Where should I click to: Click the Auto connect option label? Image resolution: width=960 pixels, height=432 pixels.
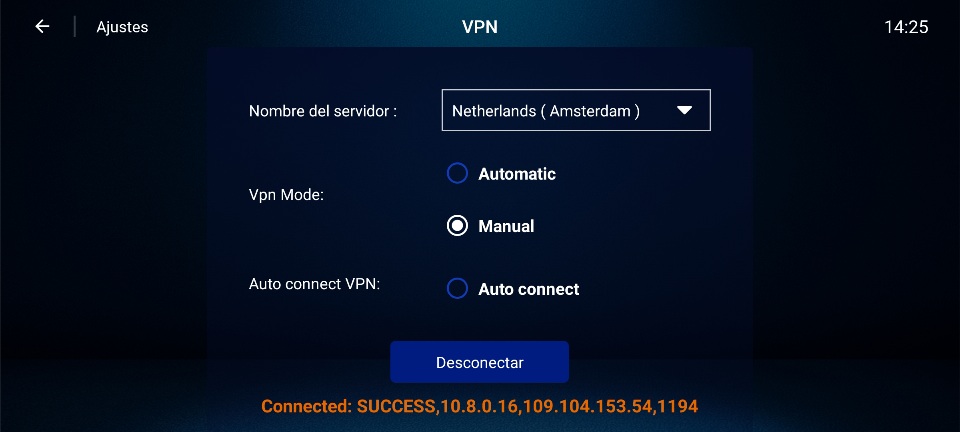(x=528, y=289)
